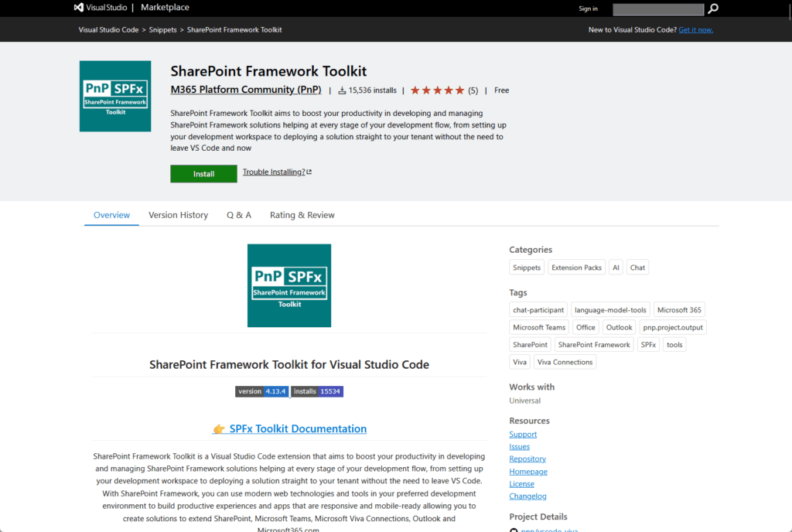
Task: Open the Support resource link
Action: point(523,435)
